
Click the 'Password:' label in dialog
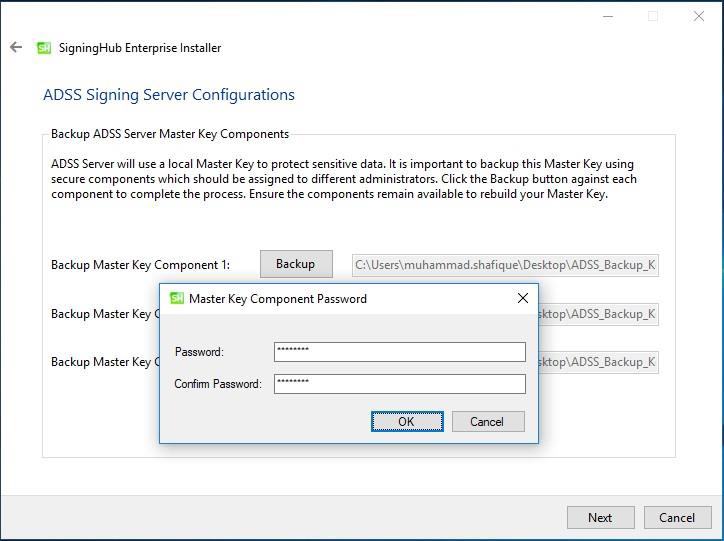pyautogui.click(x=199, y=352)
